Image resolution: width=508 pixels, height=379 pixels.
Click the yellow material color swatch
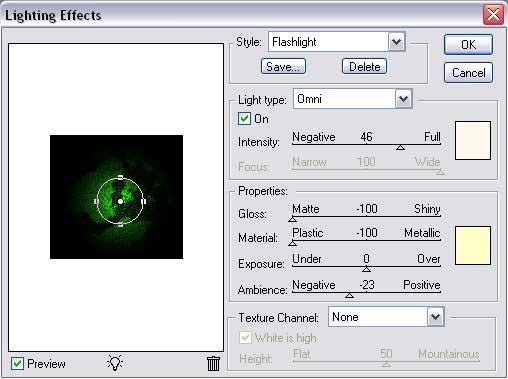pyautogui.click(x=473, y=245)
